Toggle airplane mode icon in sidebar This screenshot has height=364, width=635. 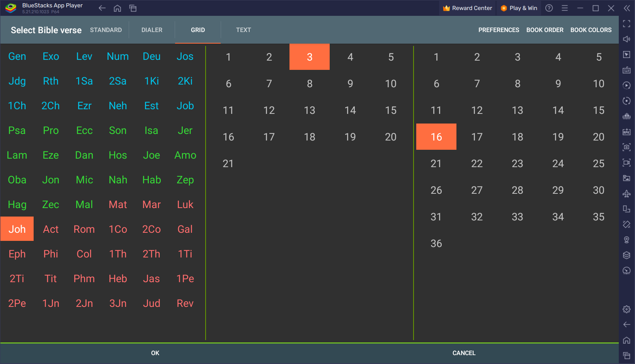(x=627, y=193)
